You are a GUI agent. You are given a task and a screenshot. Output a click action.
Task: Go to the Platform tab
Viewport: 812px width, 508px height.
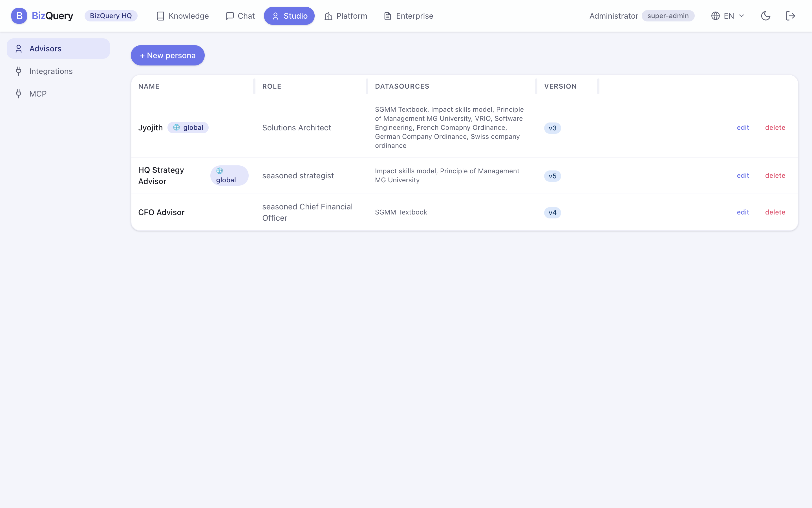tap(346, 16)
